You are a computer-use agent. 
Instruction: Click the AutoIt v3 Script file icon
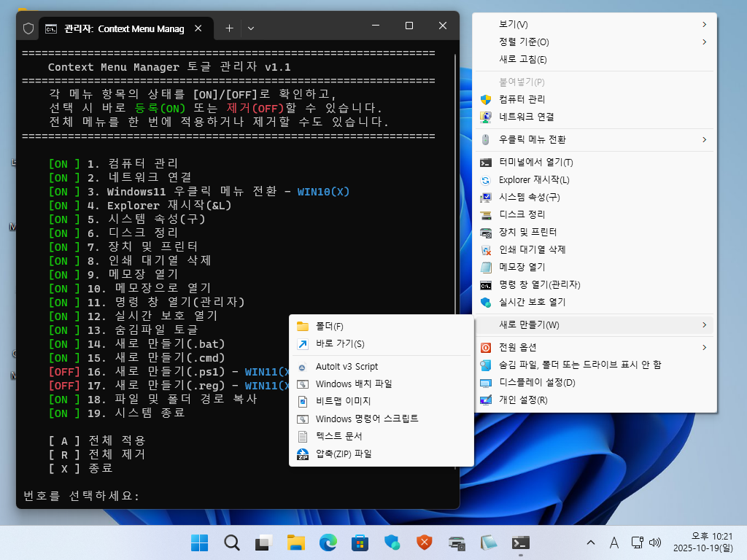coord(303,367)
